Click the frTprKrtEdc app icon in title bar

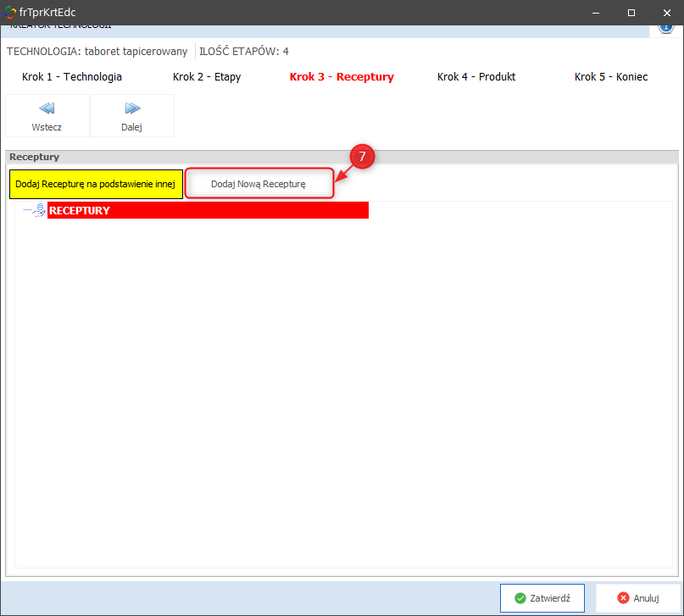pos(9,13)
